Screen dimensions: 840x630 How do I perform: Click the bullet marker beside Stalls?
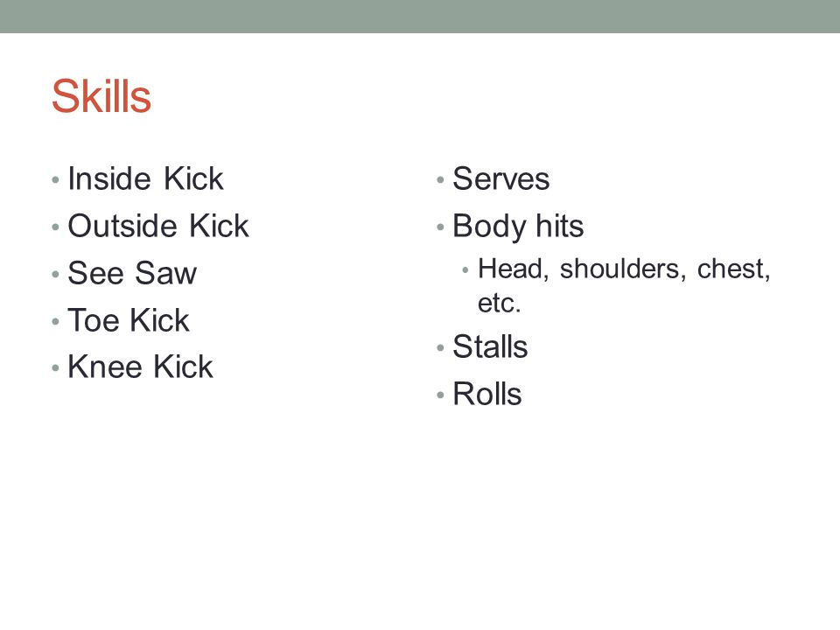pyautogui.click(x=440, y=348)
